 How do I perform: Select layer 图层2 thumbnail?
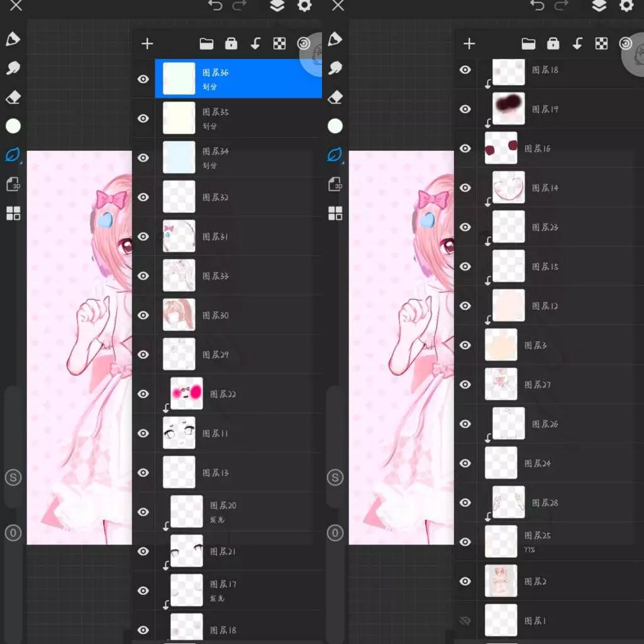(501, 580)
